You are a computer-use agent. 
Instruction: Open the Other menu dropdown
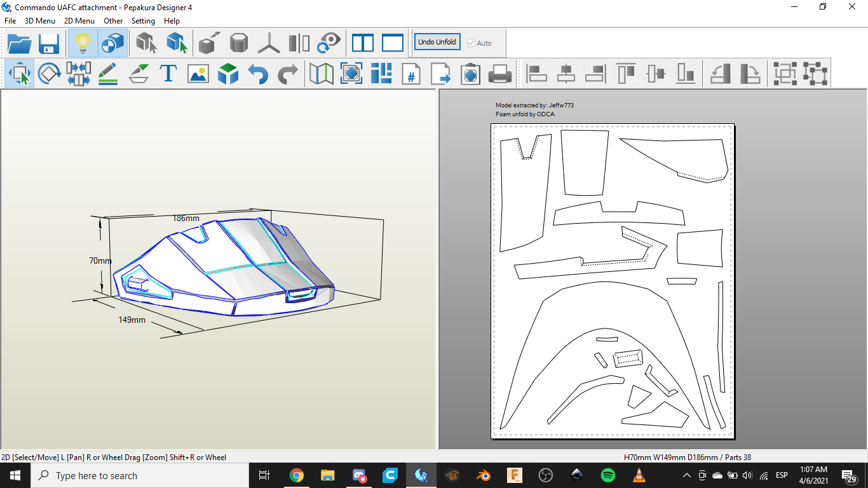(113, 21)
